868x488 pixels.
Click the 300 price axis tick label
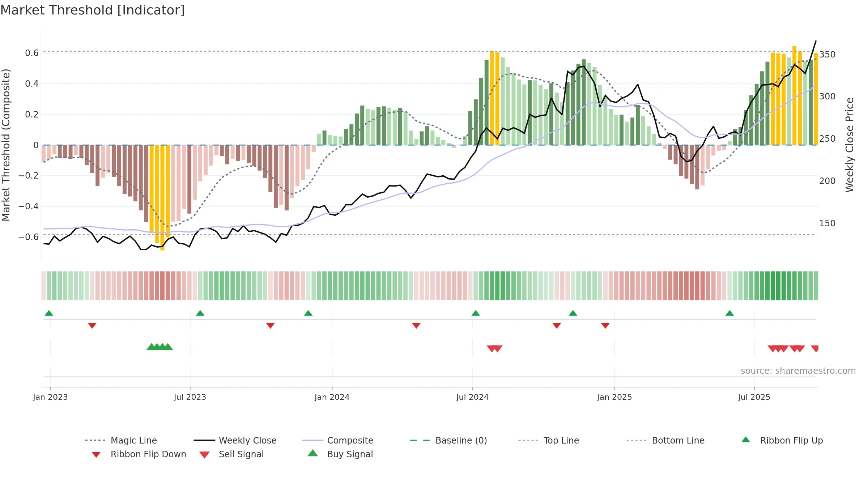827,97
